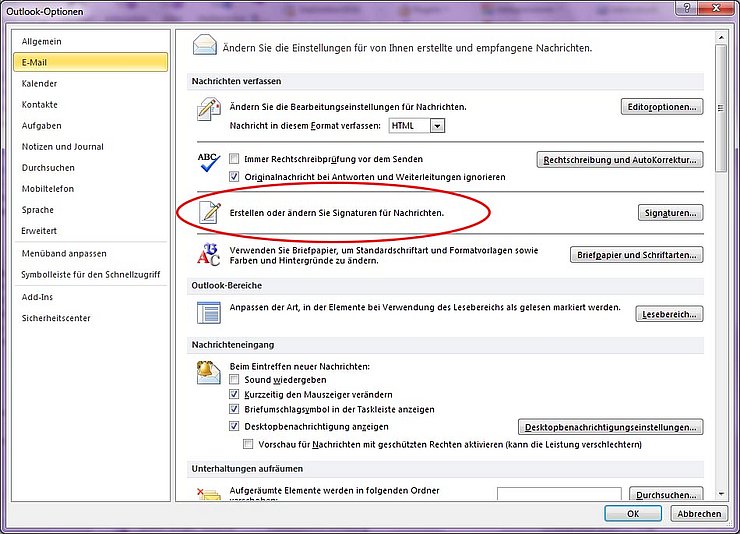The image size is (740, 534).
Task: Toggle Desktopbenachrichtigung anzeigen checkbox
Action: pyautogui.click(x=234, y=426)
